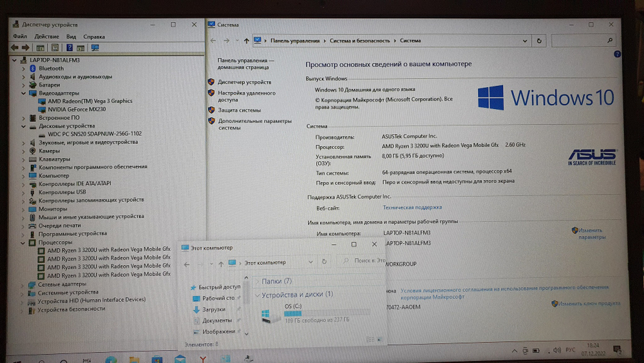644x363 pixels.
Task: Click Back arrow in Device Manager toolbar
Action: [x=15, y=48]
